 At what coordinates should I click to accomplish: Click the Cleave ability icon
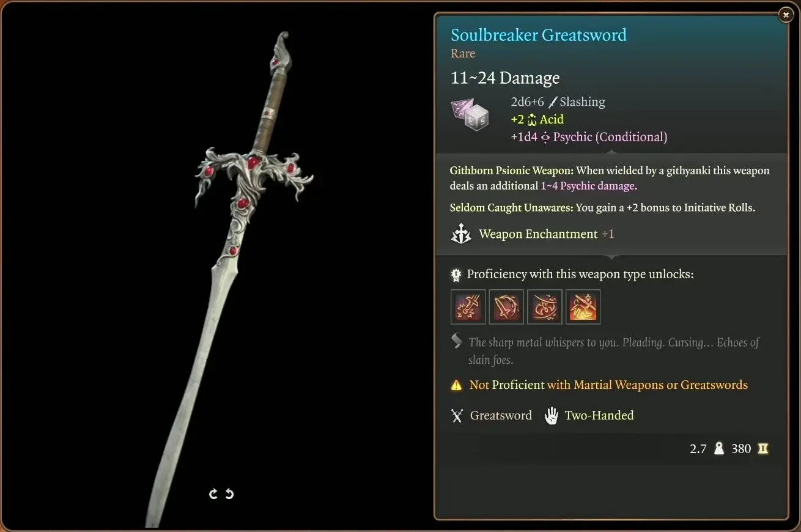tap(545, 307)
